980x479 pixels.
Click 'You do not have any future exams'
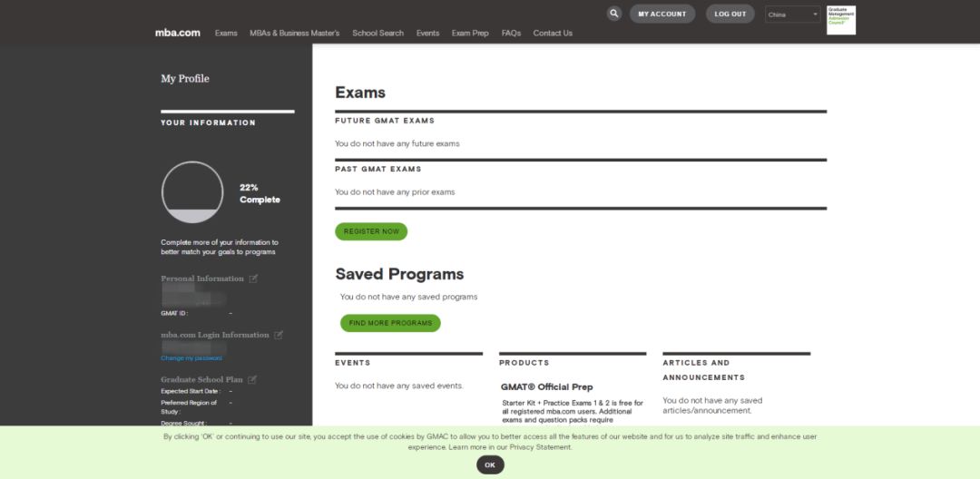point(397,143)
